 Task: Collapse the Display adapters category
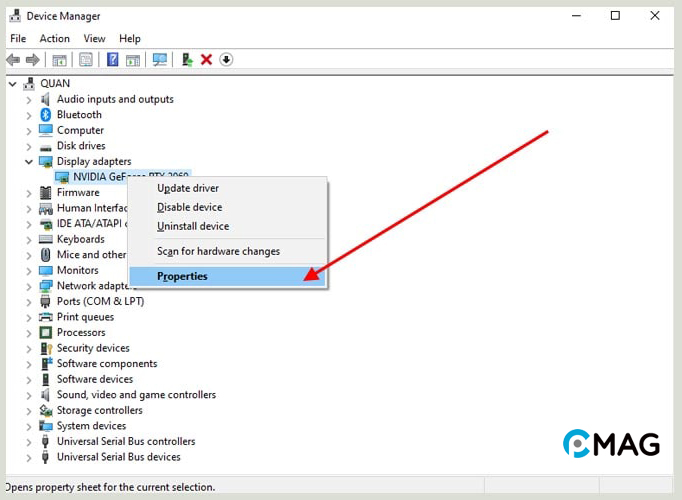[29, 162]
